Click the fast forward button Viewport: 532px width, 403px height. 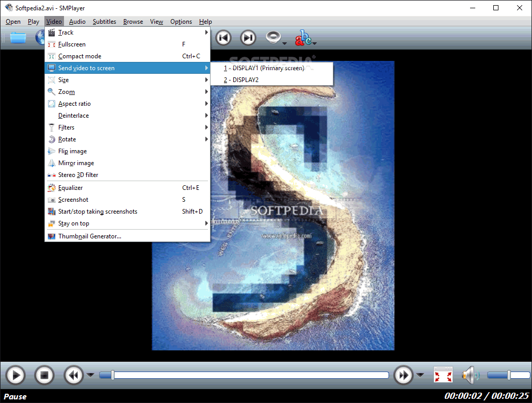tap(404, 375)
